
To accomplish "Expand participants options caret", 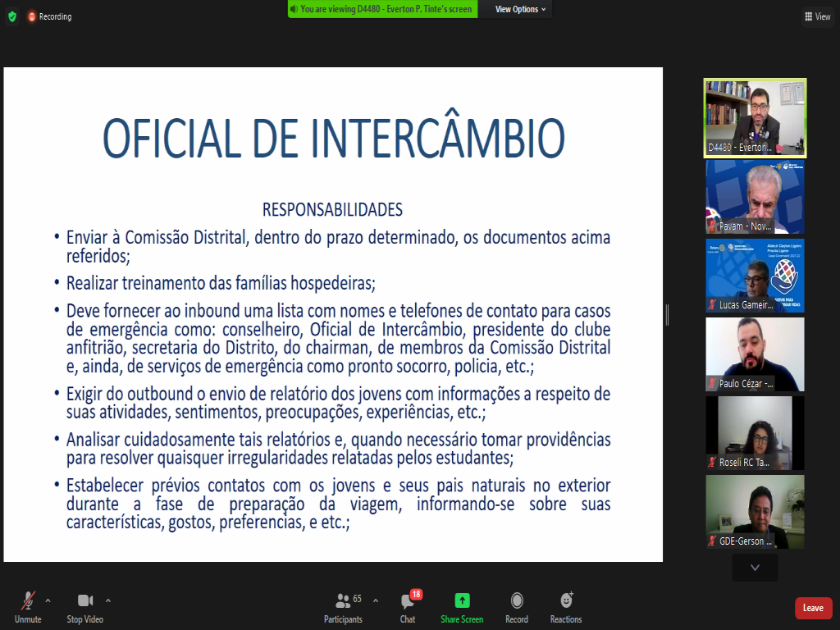I will click(x=376, y=600).
